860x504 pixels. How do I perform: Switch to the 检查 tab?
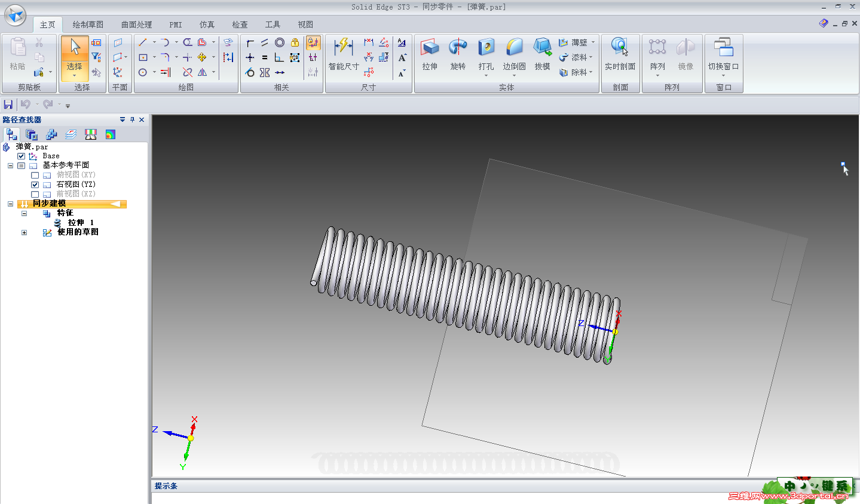(x=240, y=24)
